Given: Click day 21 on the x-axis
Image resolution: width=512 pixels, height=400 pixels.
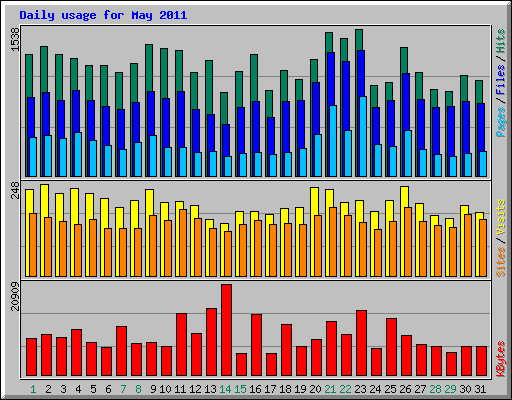Looking at the screenshot, I should pos(330,389).
